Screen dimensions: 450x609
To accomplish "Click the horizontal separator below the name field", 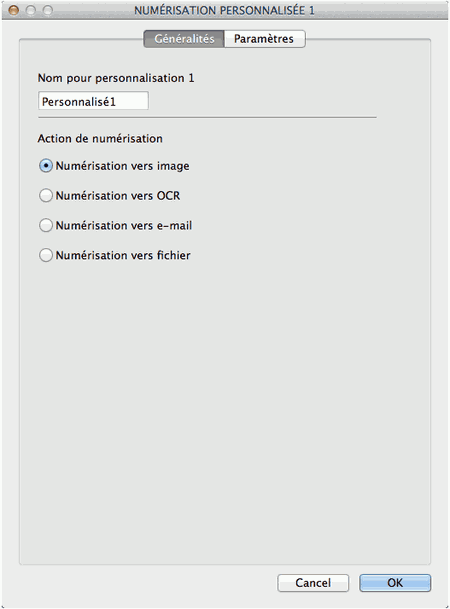I will (207, 117).
